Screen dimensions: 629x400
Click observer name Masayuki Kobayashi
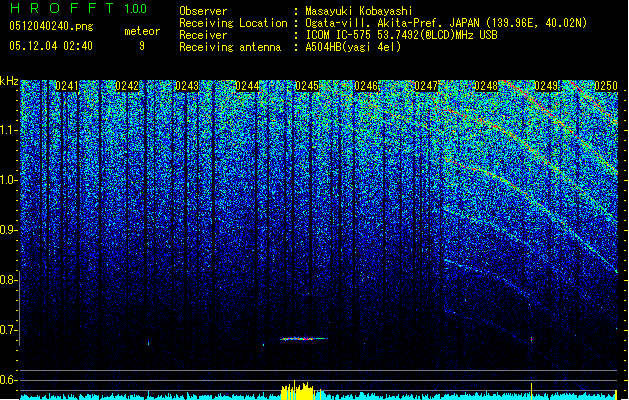[x=359, y=11]
